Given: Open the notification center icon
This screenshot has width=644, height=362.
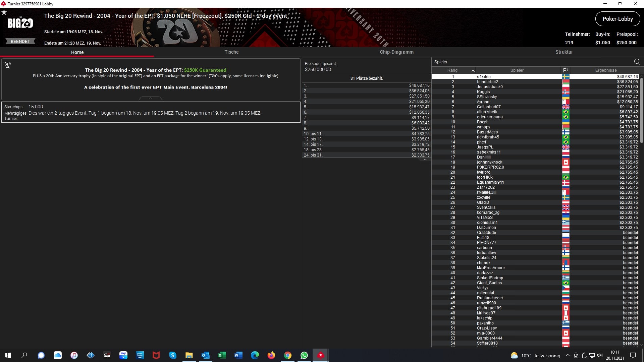Looking at the screenshot, I should coord(633,355).
